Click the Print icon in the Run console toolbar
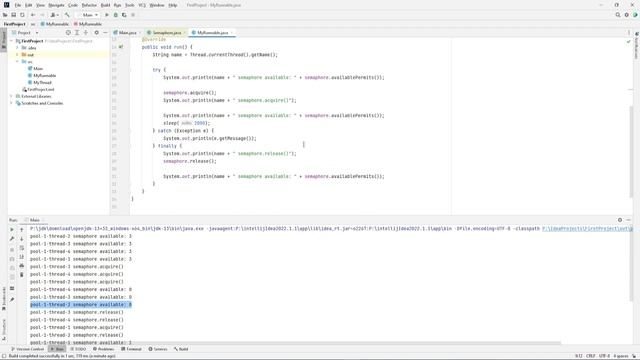This screenshot has width=640, height=360. 22,266
